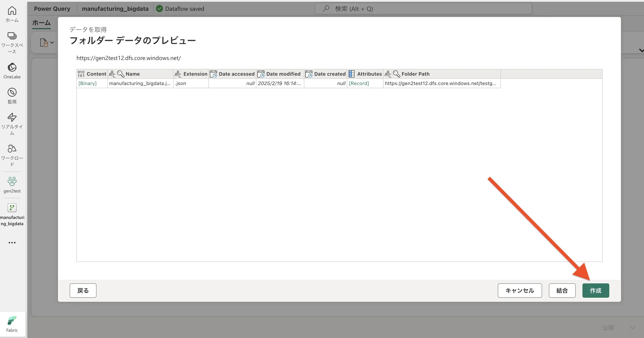Click the 結合 combine button
Viewport: 644px width, 338px height.
[562, 291]
